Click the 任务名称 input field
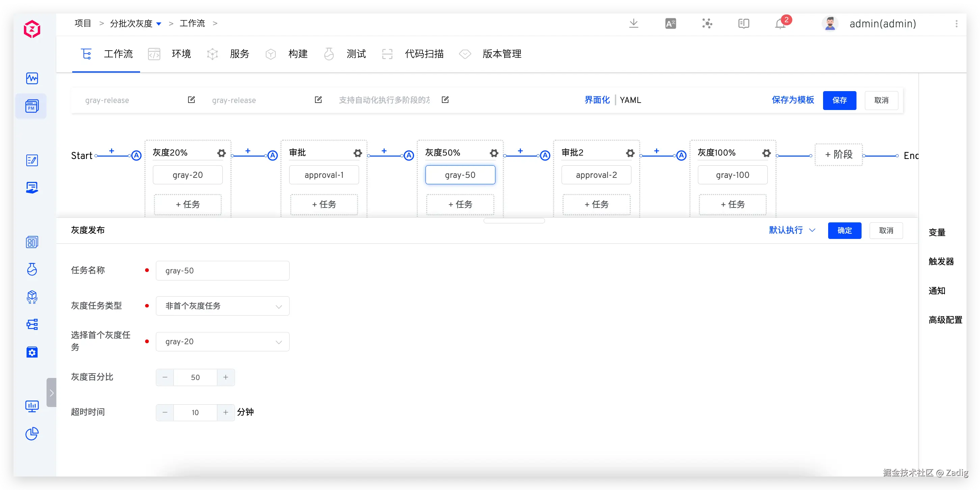Screen dimensions: 980x490 (x=222, y=271)
